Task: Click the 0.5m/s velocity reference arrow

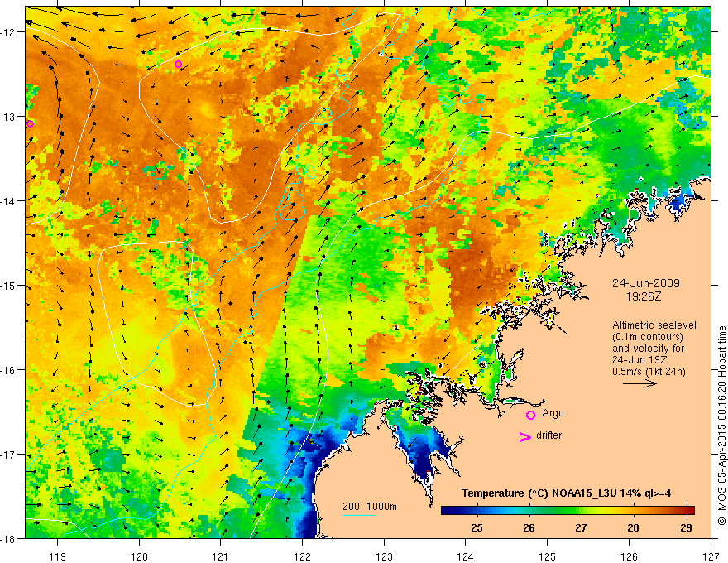Action: 639,383
